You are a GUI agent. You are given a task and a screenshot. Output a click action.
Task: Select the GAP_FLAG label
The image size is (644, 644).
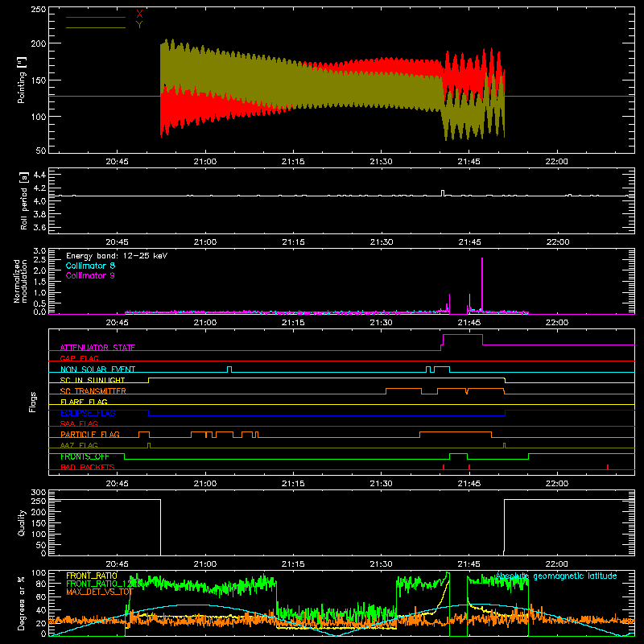pyautogui.click(x=79, y=358)
